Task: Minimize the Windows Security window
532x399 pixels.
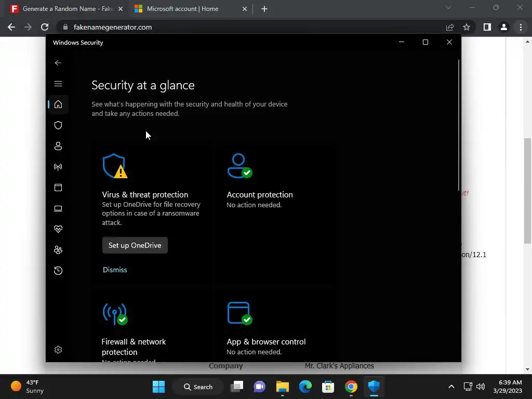Action: (402, 42)
